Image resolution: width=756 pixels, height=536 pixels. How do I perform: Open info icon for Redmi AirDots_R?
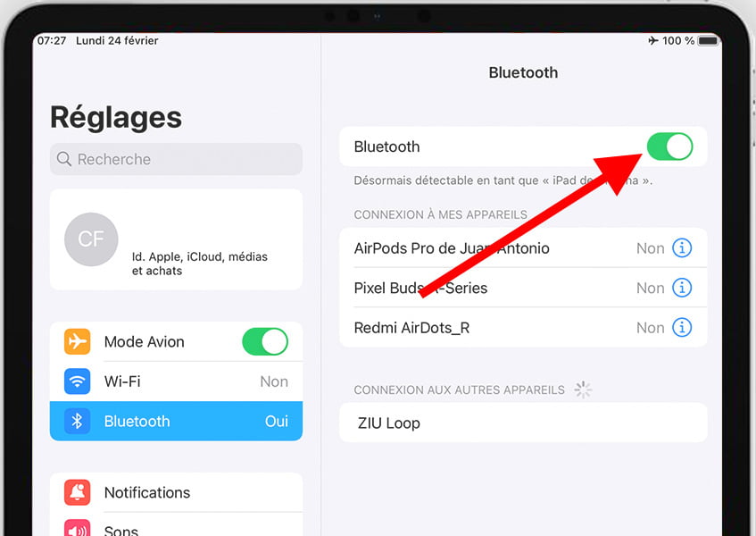pos(682,327)
